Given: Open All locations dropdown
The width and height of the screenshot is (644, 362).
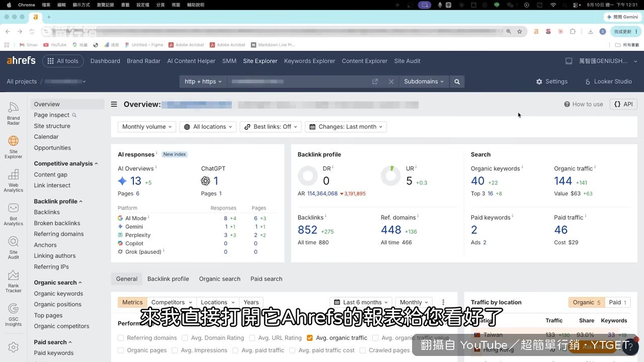Looking at the screenshot, I should click(208, 127).
